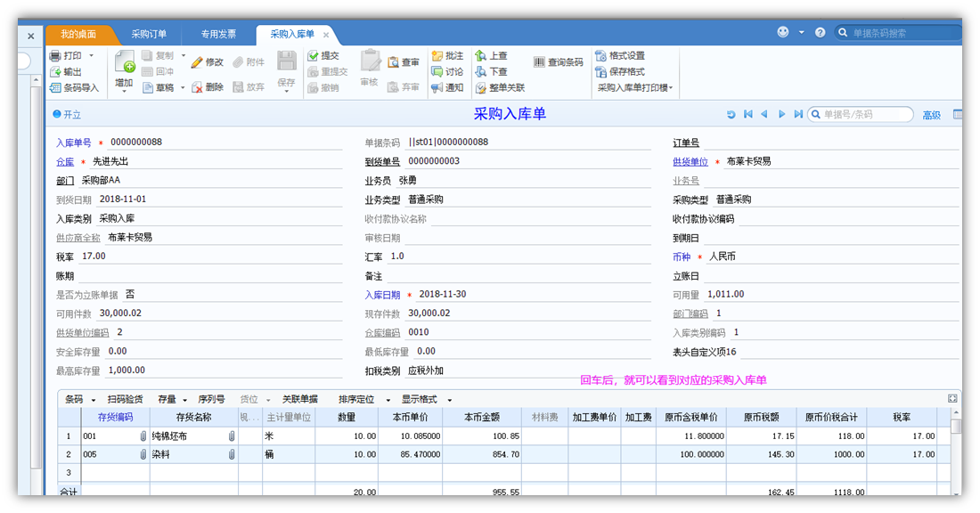Image resolution: width=980 pixels, height=513 pixels.
Task: Click the help question mark icon
Action: 820,32
